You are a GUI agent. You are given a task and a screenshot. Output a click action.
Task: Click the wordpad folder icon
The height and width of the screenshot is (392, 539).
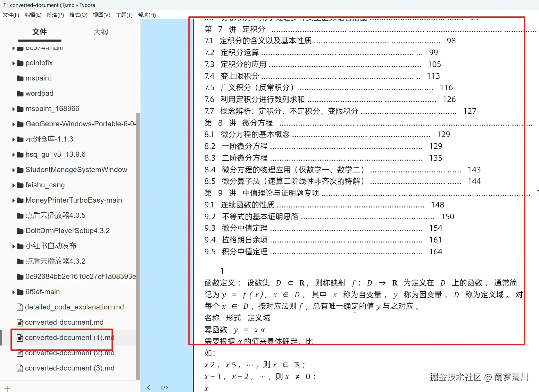[20, 94]
